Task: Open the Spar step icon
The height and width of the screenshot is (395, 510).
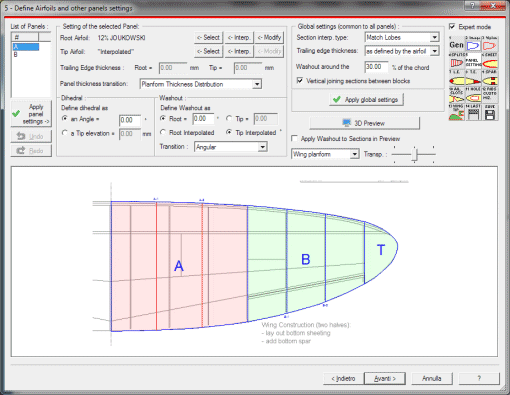Action: click(x=490, y=79)
